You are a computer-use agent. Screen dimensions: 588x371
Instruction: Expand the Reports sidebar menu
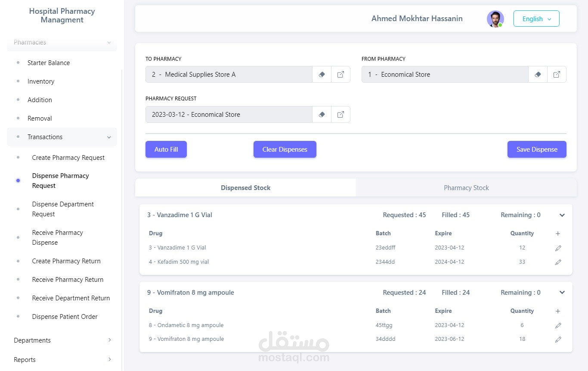tap(62, 360)
